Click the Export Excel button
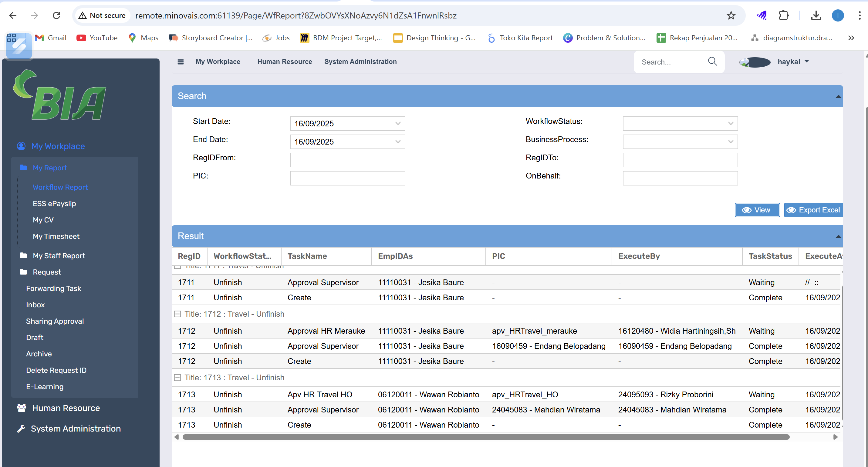The width and height of the screenshot is (868, 467). (x=813, y=210)
